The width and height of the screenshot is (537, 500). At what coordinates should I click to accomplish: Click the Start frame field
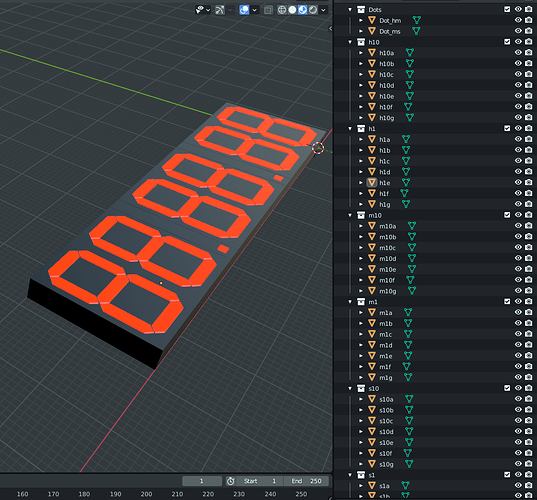(260, 481)
